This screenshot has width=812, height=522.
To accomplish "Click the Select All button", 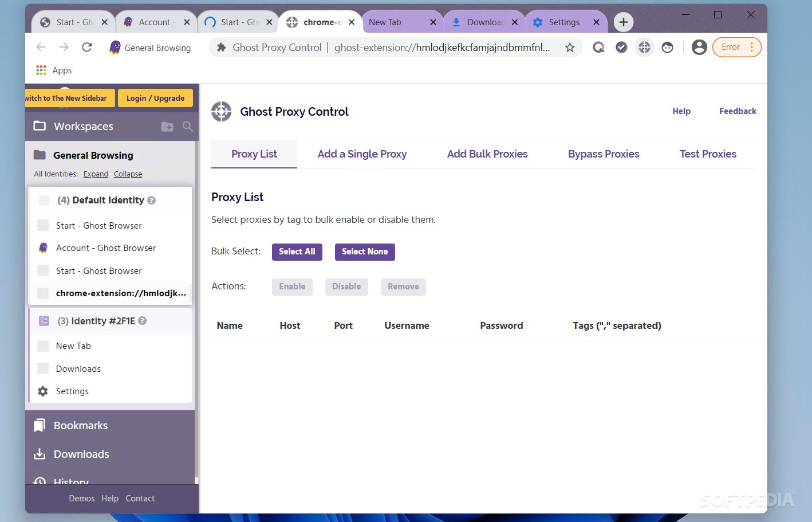I will click(x=297, y=252).
